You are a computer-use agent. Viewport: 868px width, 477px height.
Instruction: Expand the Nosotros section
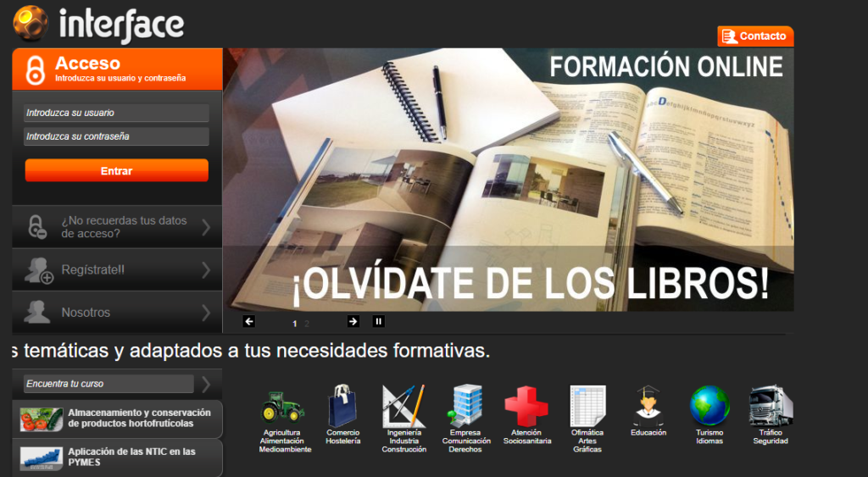click(x=117, y=313)
